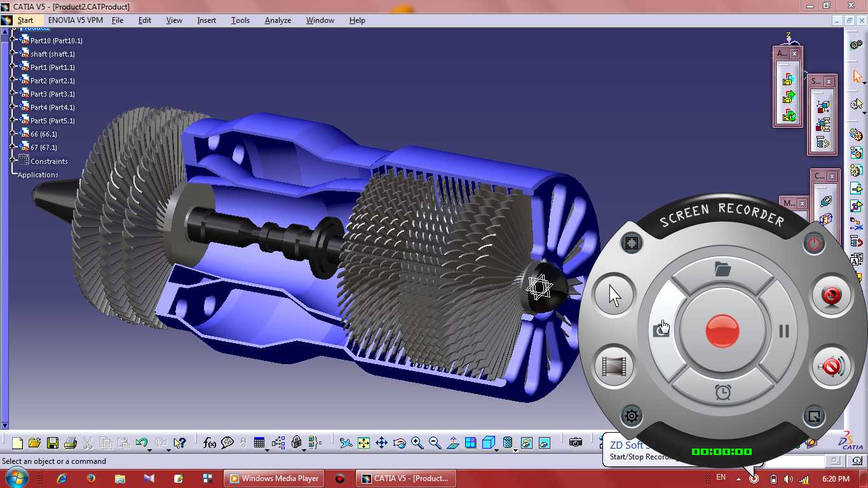Click the Hide/Show toolbar icon
This screenshot has width=868, height=488.
526,443
